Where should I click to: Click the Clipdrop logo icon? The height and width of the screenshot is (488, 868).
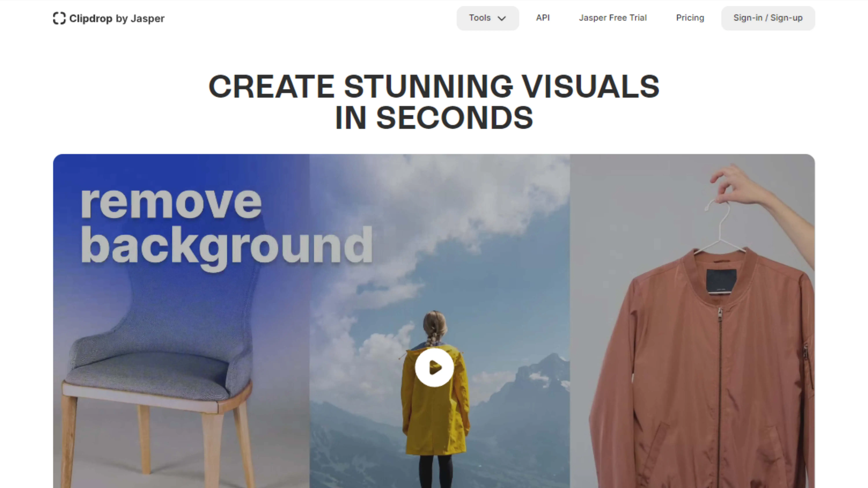[59, 18]
